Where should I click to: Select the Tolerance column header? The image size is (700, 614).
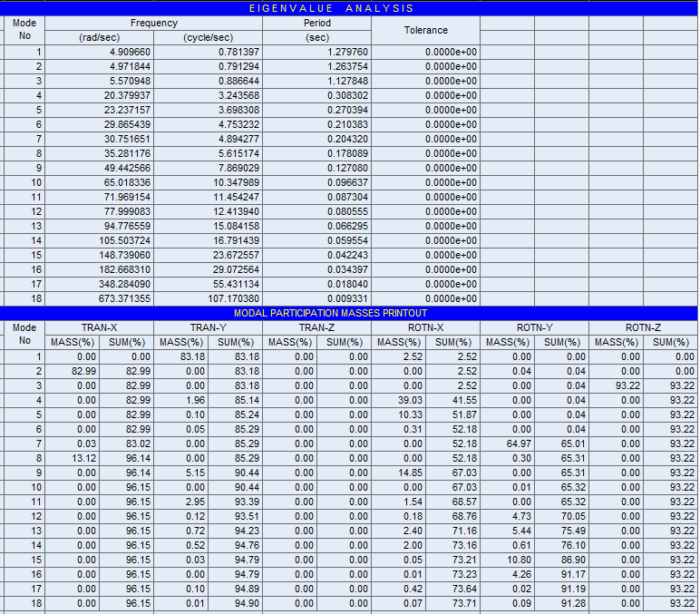click(x=426, y=30)
